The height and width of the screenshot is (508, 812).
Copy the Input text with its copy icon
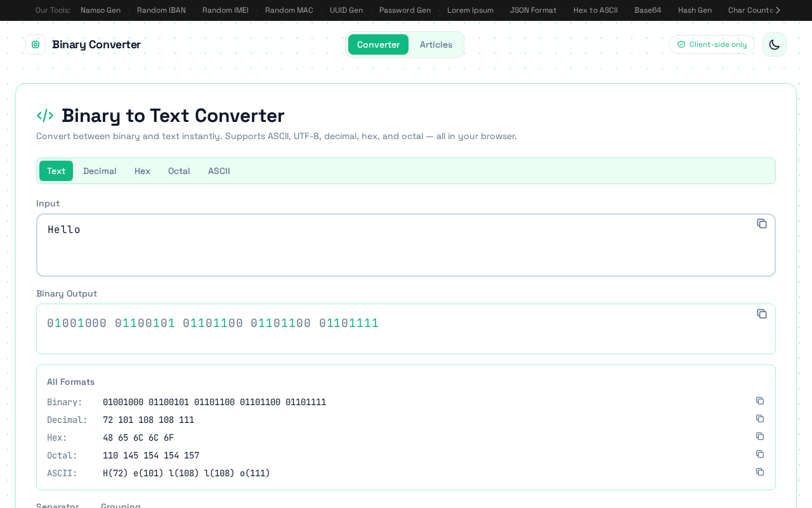point(762,224)
